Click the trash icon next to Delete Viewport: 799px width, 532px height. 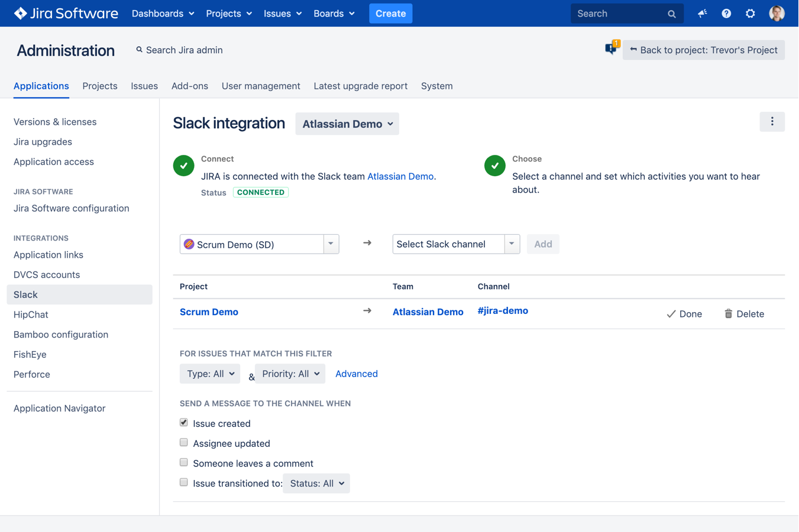pos(729,314)
